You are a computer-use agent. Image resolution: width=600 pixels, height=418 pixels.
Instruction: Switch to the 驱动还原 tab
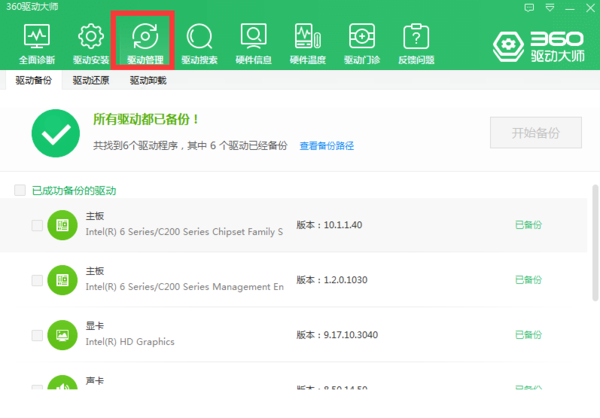91,81
